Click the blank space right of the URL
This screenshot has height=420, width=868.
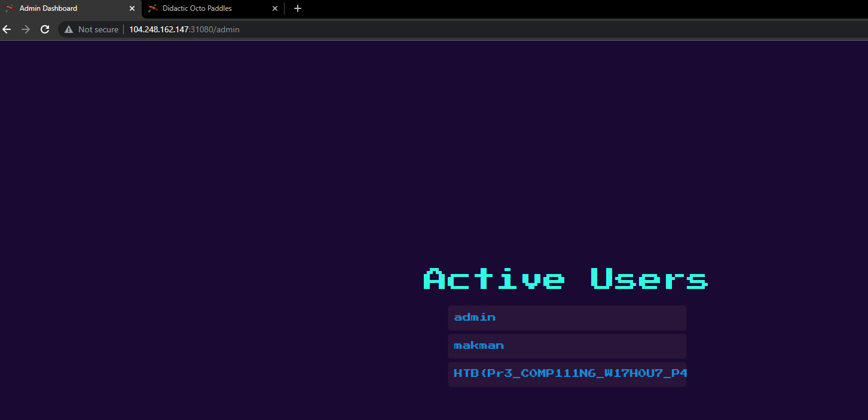[x=538, y=29]
